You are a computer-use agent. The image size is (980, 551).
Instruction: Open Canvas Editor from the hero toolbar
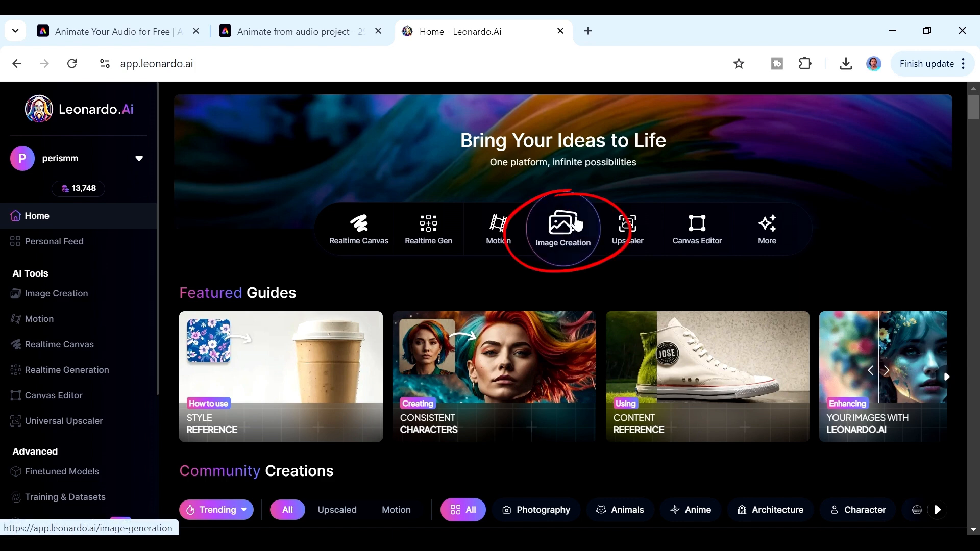click(697, 229)
